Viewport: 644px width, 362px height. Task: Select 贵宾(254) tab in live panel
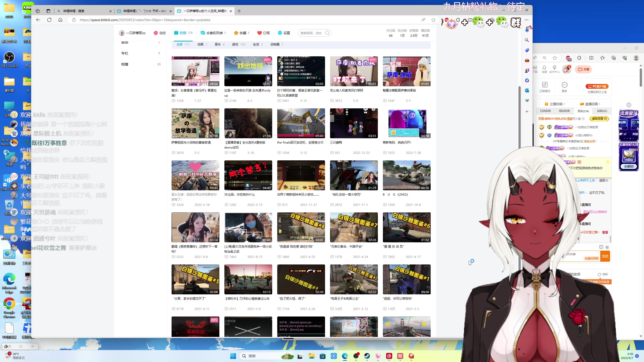coord(583,111)
